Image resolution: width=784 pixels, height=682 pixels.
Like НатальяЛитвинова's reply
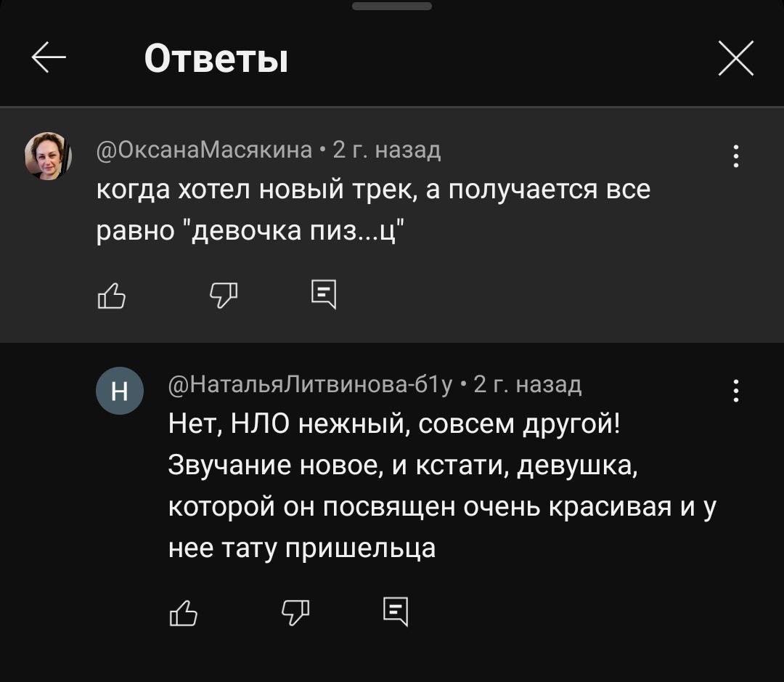(182, 612)
